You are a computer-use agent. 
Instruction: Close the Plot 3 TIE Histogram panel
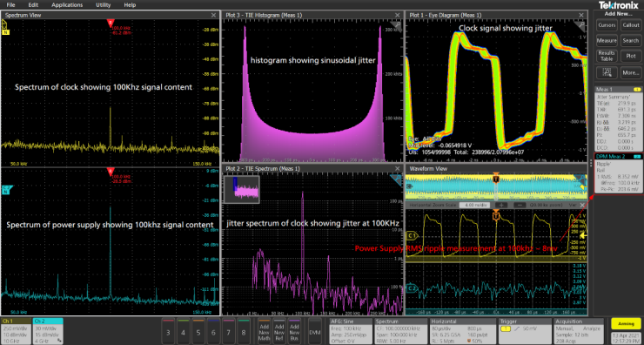(x=398, y=15)
